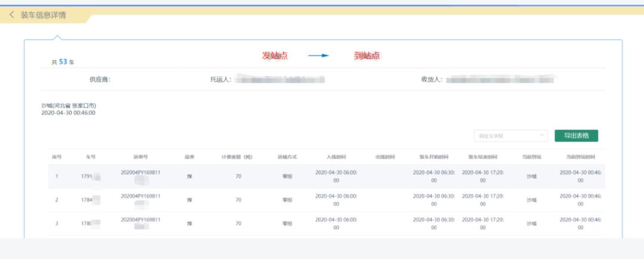Click row 1 入线时间 2020-04-30 06:00:00
Image resolution: width=644 pixels, height=259 pixels.
(x=336, y=177)
